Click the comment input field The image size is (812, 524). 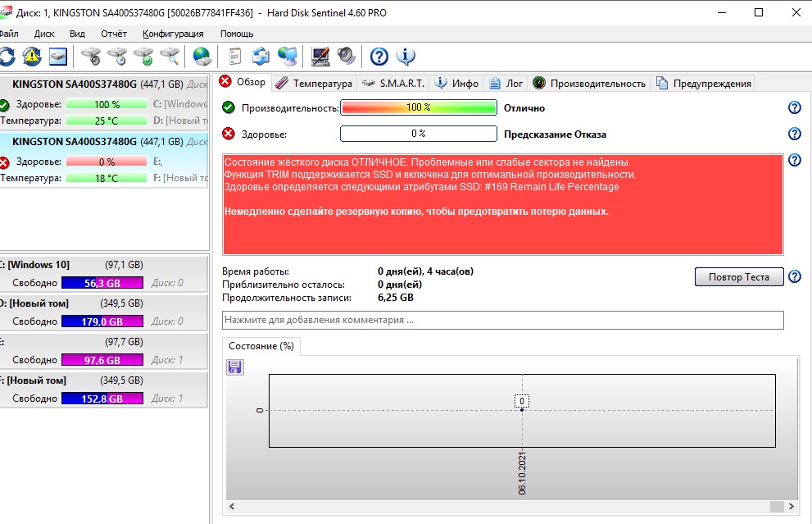pyautogui.click(x=502, y=320)
